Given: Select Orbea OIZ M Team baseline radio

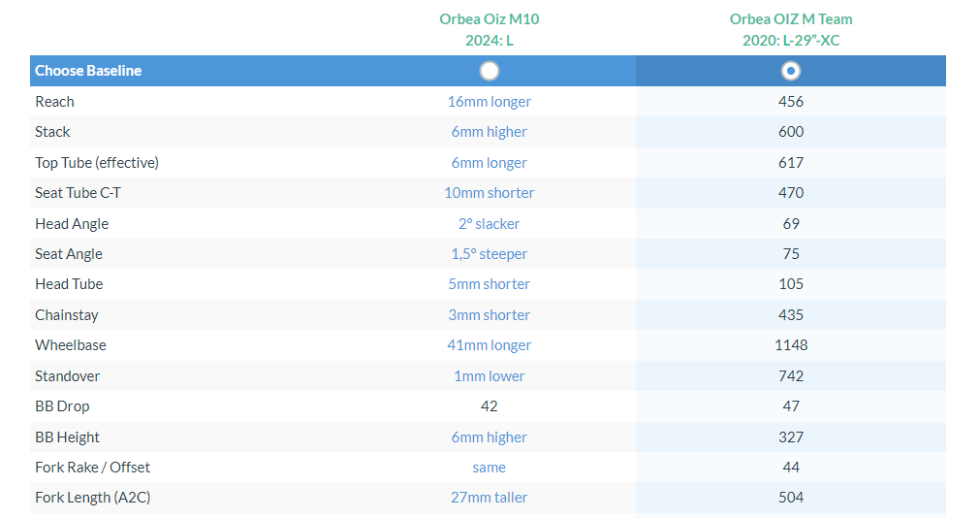Looking at the screenshot, I should pyautogui.click(x=791, y=71).
